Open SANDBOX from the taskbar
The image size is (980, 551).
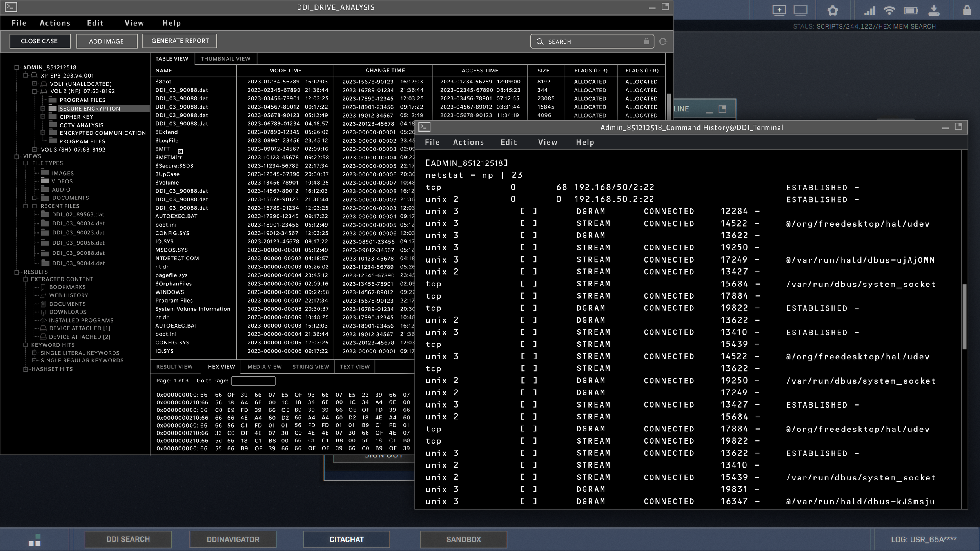pos(463,539)
